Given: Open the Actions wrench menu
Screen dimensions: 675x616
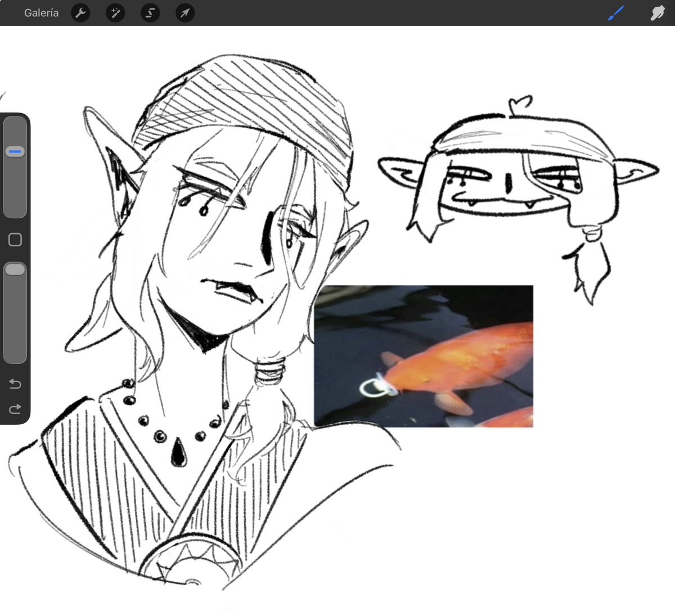Looking at the screenshot, I should point(81,12).
